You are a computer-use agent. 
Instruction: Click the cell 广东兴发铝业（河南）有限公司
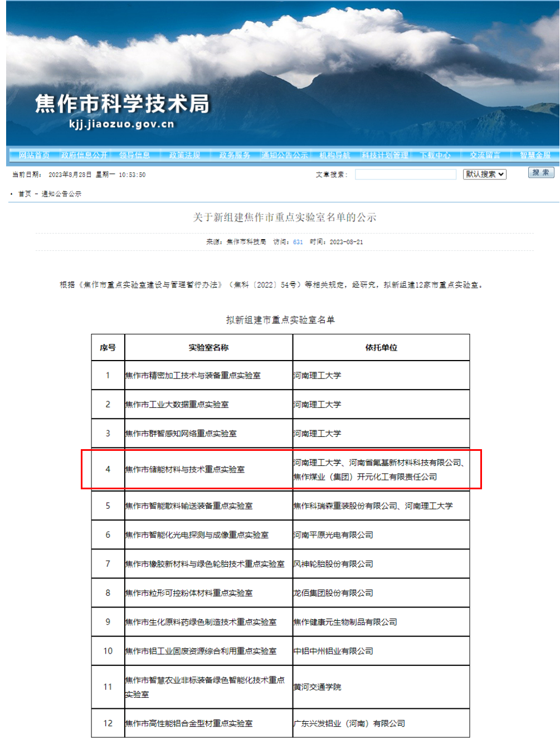pos(381,723)
